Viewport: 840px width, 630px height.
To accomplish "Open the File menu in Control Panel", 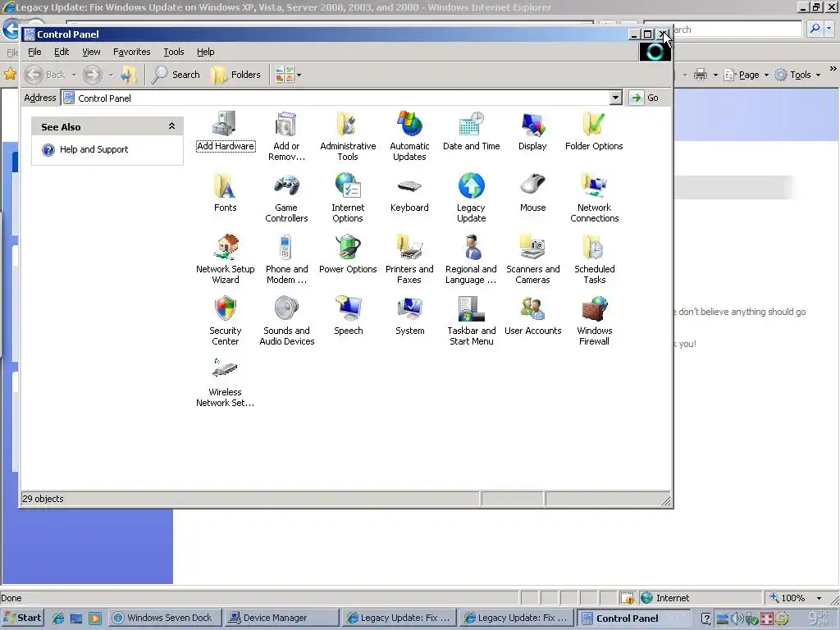I will 34,52.
